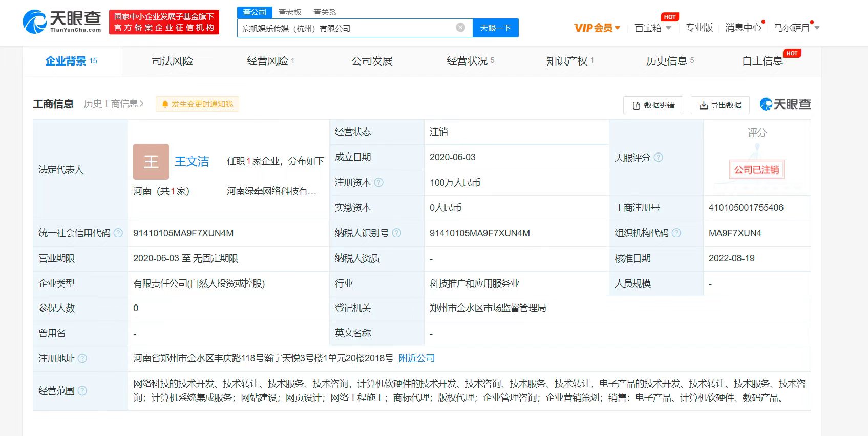Click the 发生变更时通知我 notification button
Screen dimensions: 868x436
[x=197, y=104]
